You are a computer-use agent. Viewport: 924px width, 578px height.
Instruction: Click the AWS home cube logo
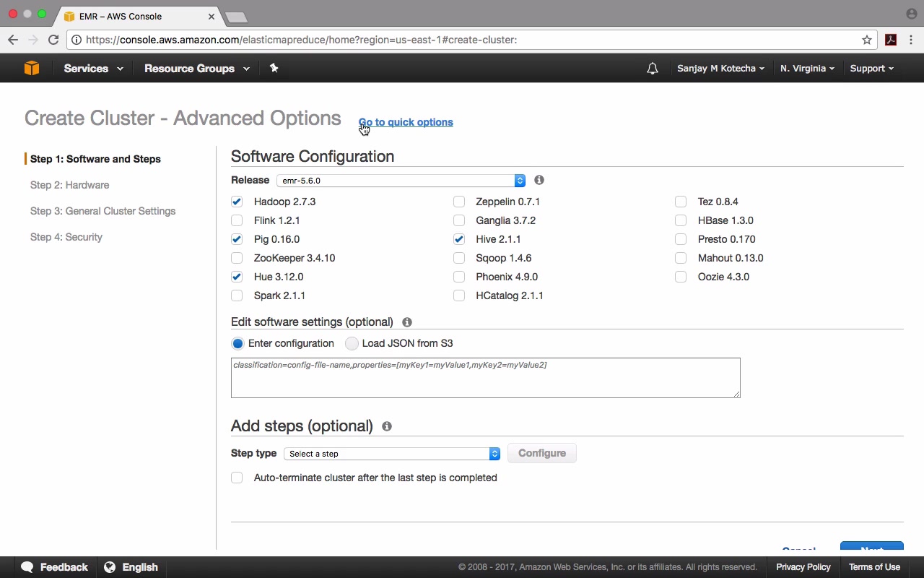(32, 68)
